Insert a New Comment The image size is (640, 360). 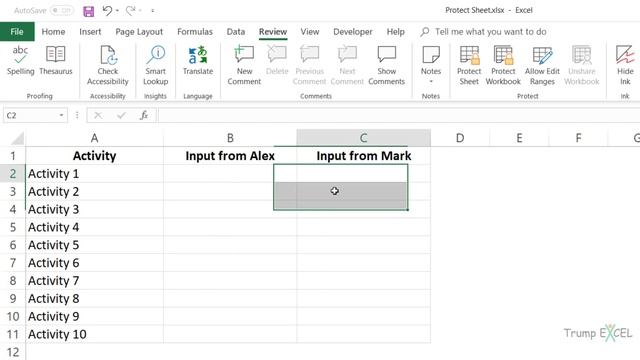[x=244, y=65]
